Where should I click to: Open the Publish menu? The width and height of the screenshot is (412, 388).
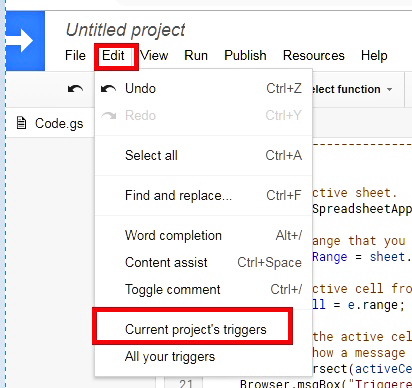245,55
